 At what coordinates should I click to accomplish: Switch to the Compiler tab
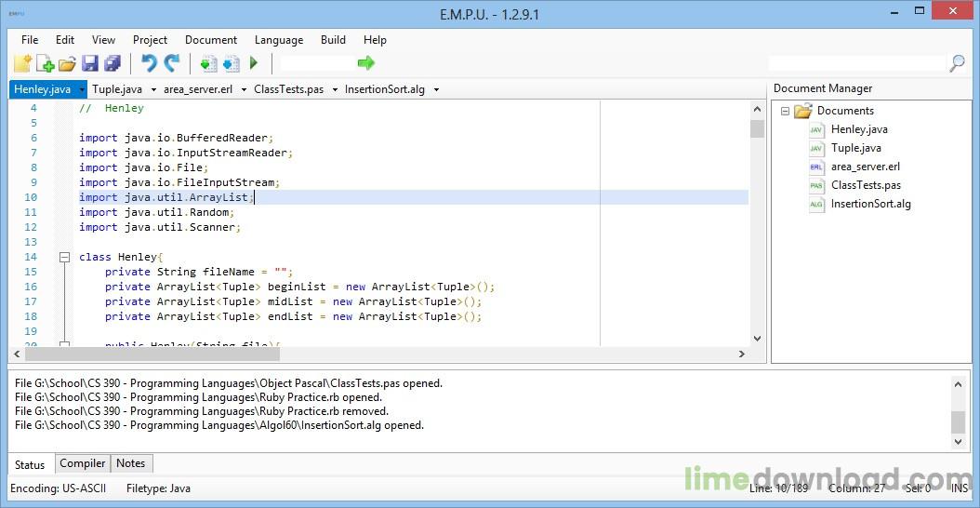82,463
